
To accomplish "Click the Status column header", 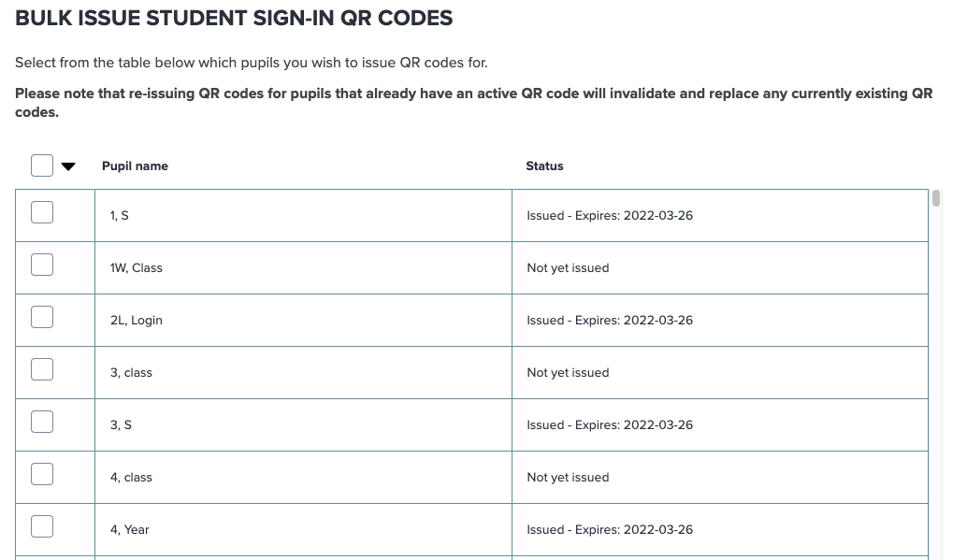I will 544,165.
